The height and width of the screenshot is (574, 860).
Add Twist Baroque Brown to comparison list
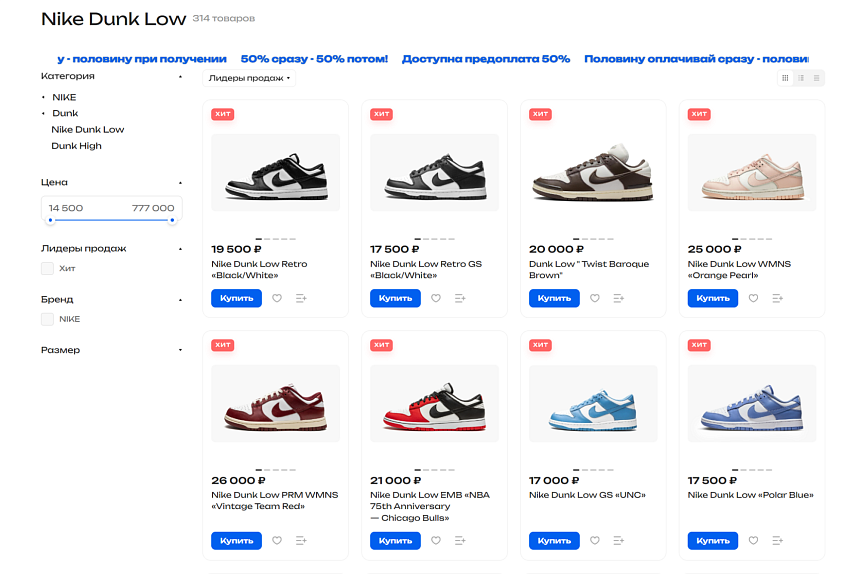coord(619,298)
